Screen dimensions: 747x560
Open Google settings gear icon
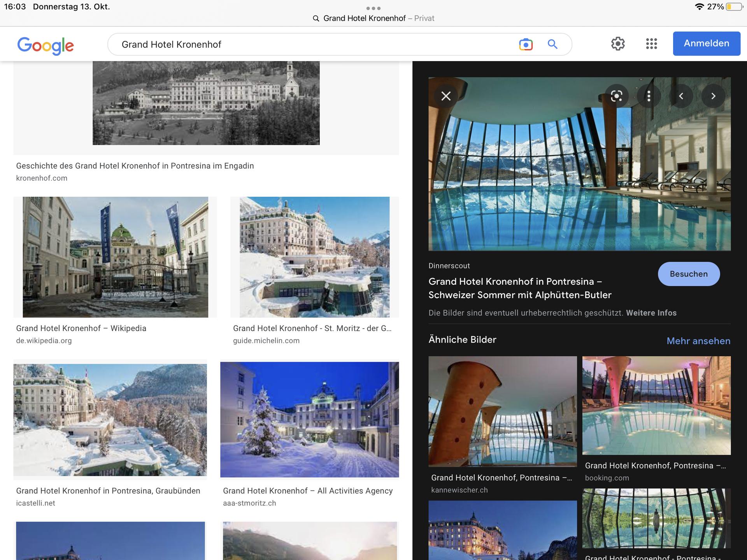(x=618, y=44)
